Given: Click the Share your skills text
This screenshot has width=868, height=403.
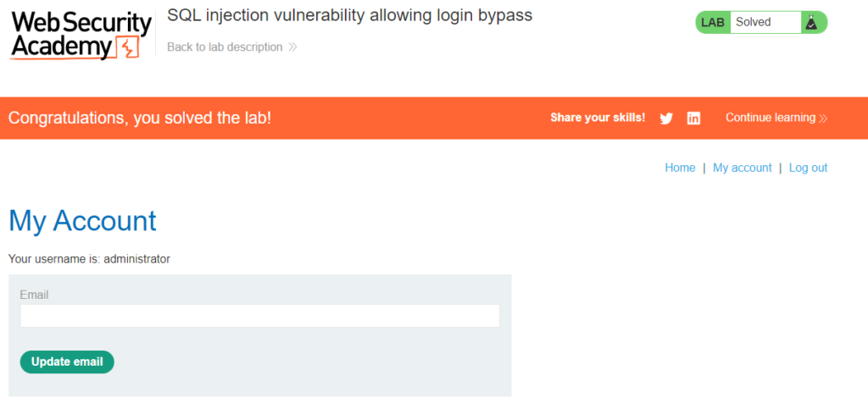Looking at the screenshot, I should point(598,118).
